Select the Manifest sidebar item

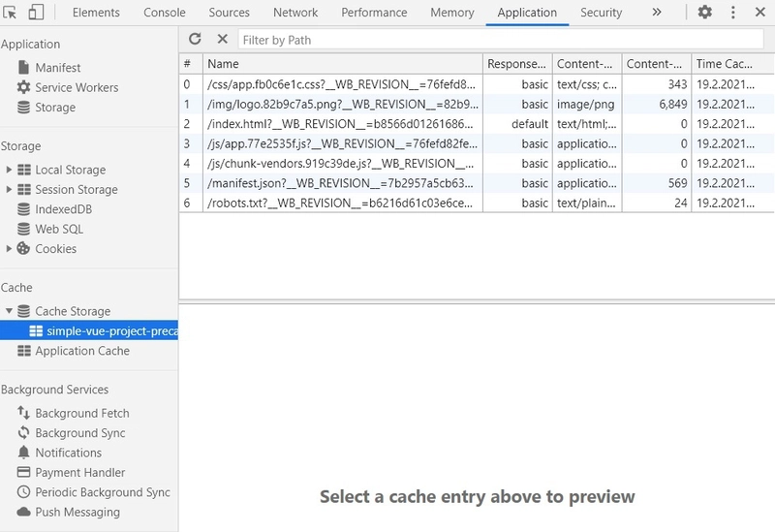57,68
